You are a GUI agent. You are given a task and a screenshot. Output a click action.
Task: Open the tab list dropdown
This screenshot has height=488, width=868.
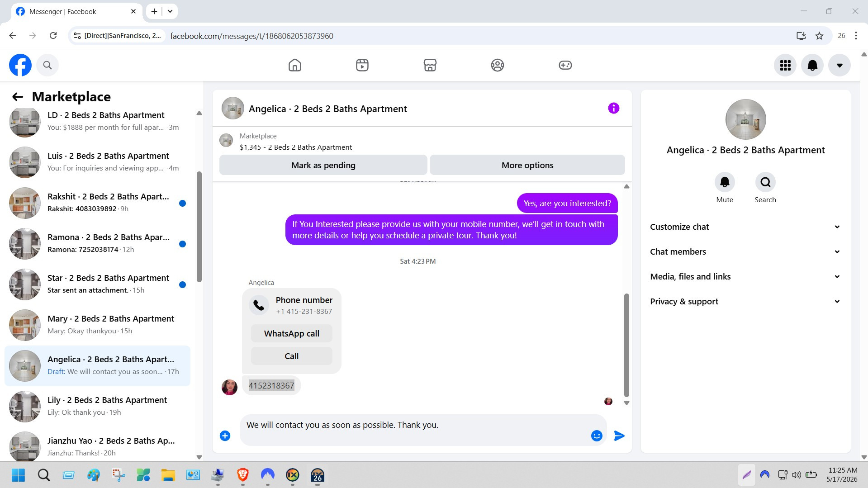pos(170,11)
